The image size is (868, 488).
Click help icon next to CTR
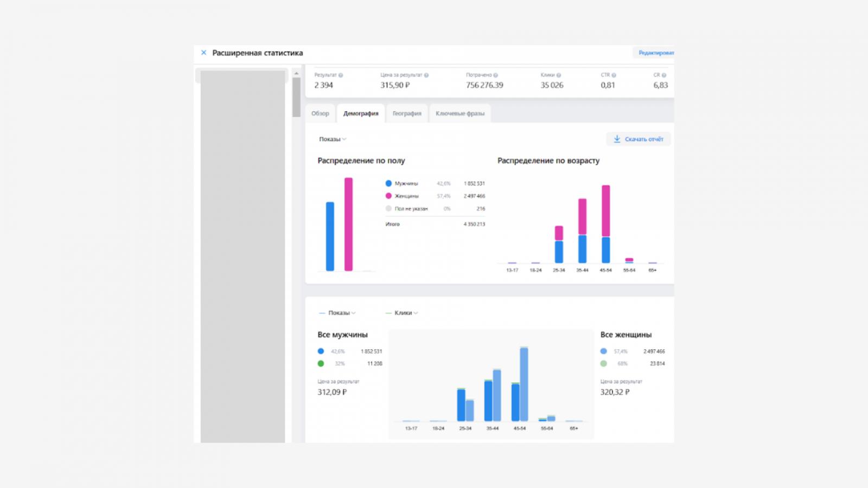pos(614,75)
